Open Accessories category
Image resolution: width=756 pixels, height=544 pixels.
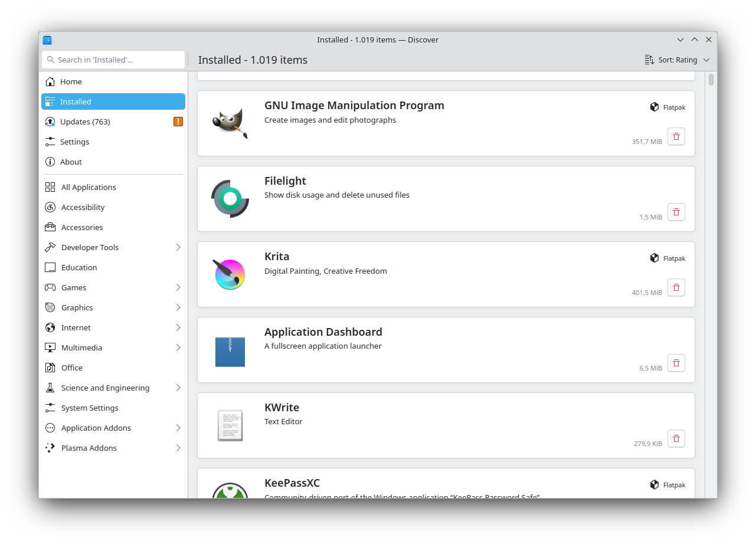click(113, 227)
